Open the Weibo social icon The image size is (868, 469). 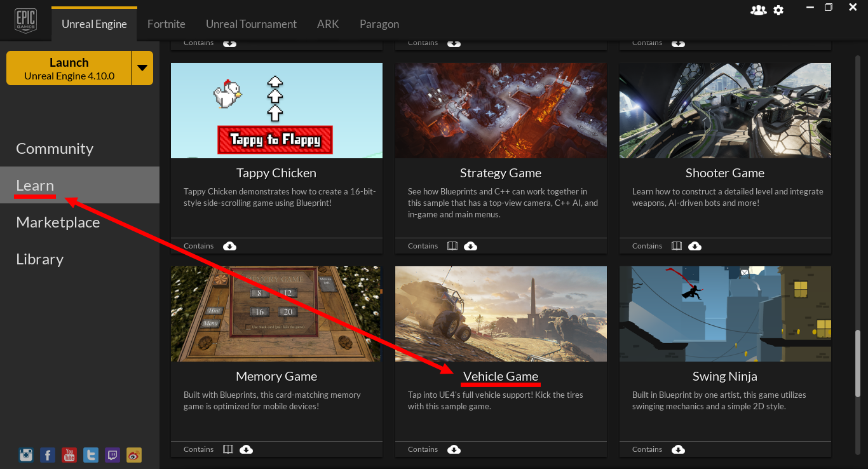pos(134,454)
